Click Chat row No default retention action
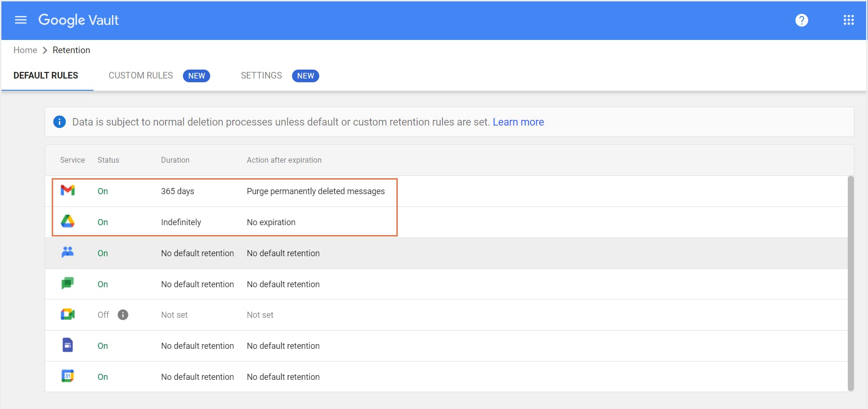868x409 pixels. 283,284
